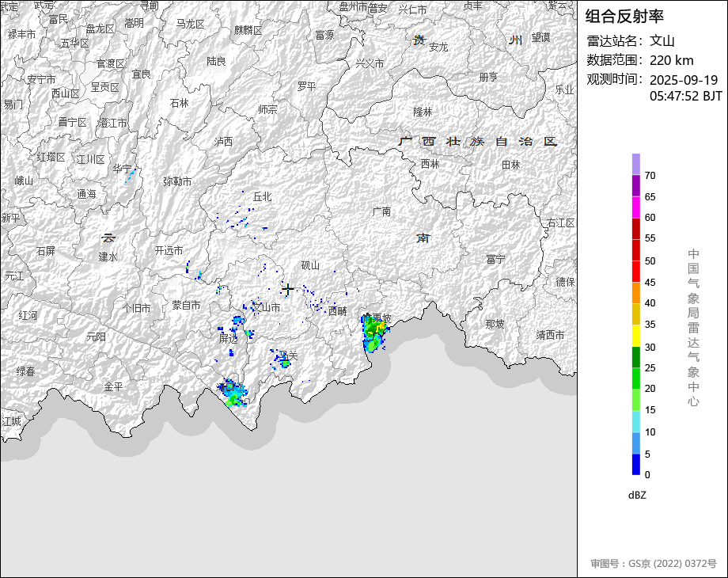The width and height of the screenshot is (728, 578).
Task: Click the '开远市' map label
Action: [x=169, y=250]
